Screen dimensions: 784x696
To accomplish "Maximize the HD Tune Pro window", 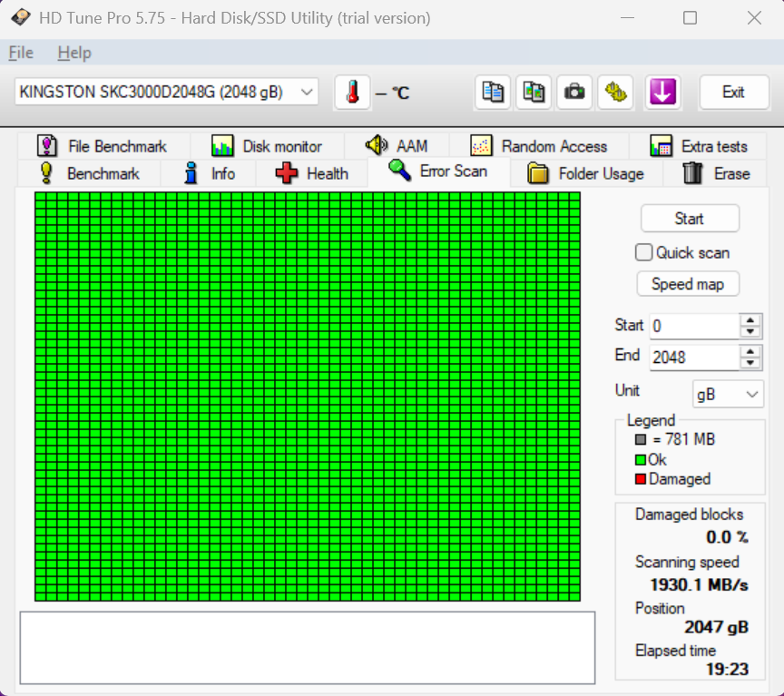I will point(690,18).
